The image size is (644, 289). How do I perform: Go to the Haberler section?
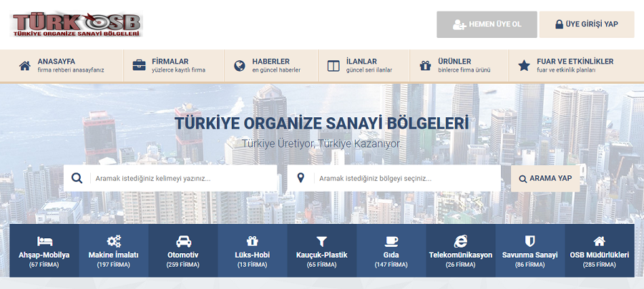click(x=271, y=66)
